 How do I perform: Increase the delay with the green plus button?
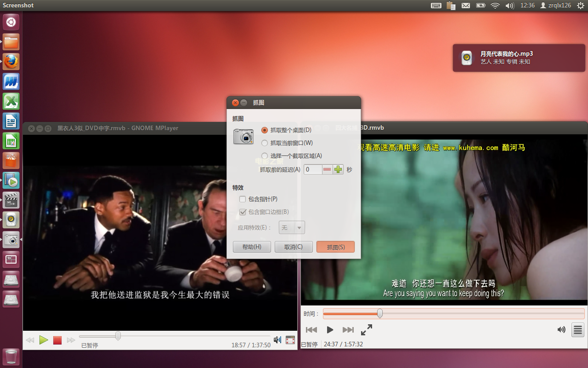338,169
